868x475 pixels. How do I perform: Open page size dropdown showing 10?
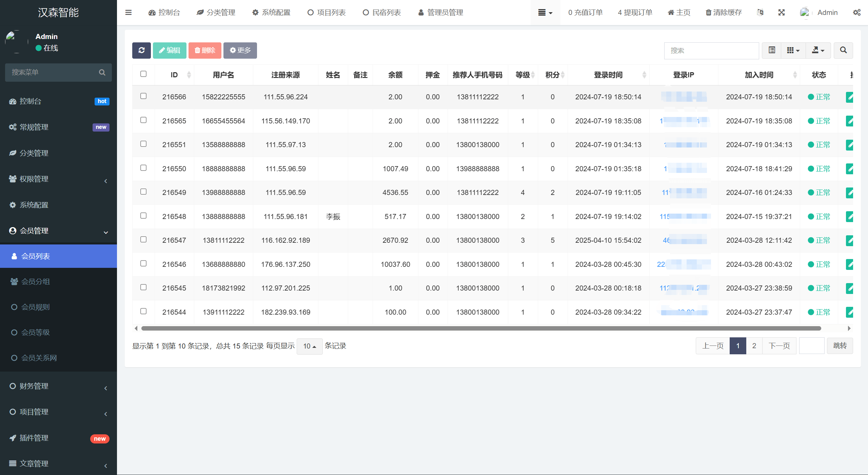(309, 346)
